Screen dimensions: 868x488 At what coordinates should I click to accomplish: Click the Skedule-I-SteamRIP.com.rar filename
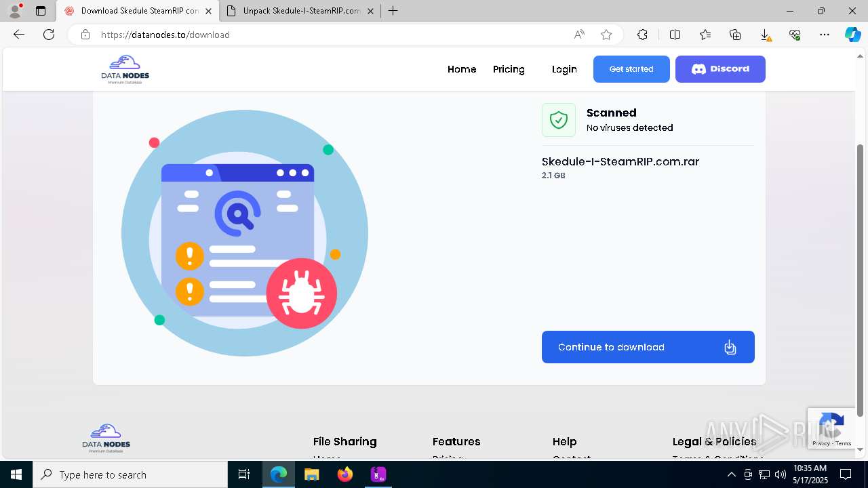620,161
